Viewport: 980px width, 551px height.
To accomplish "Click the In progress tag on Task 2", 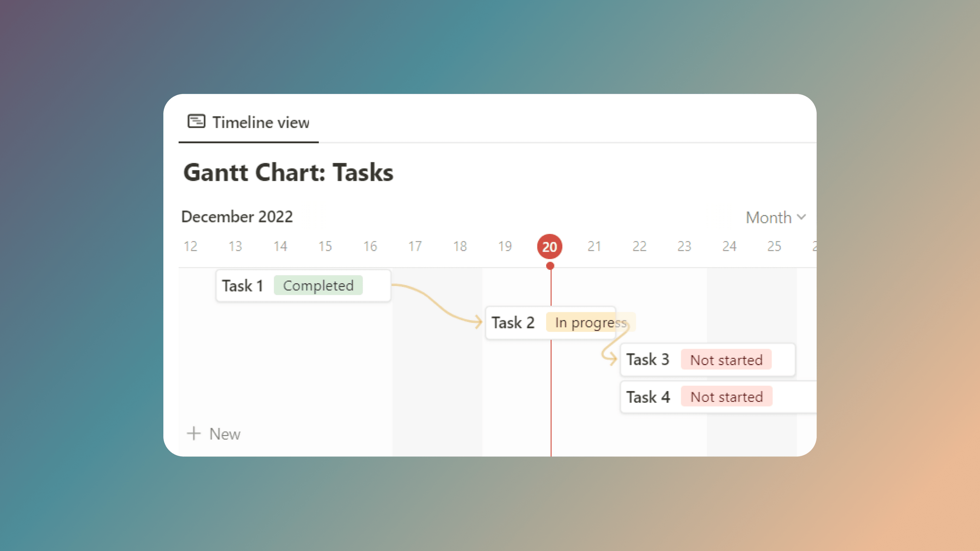I will tap(590, 322).
